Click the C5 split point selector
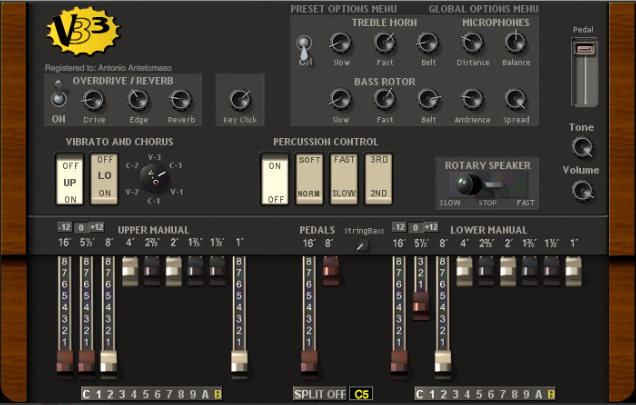This screenshot has width=636, height=405. click(x=360, y=393)
